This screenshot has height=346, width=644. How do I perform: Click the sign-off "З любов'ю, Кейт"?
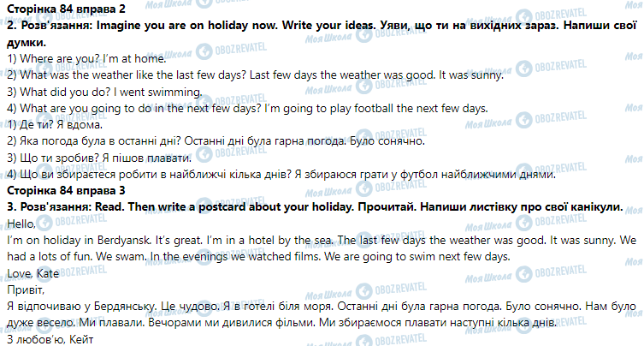coord(44,339)
